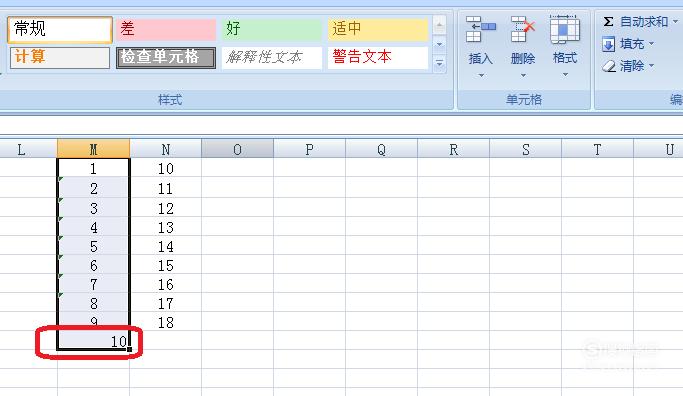Viewport: 683px width, 396px height.
Task: Click the cell containing 4 in column M
Action: (93, 227)
